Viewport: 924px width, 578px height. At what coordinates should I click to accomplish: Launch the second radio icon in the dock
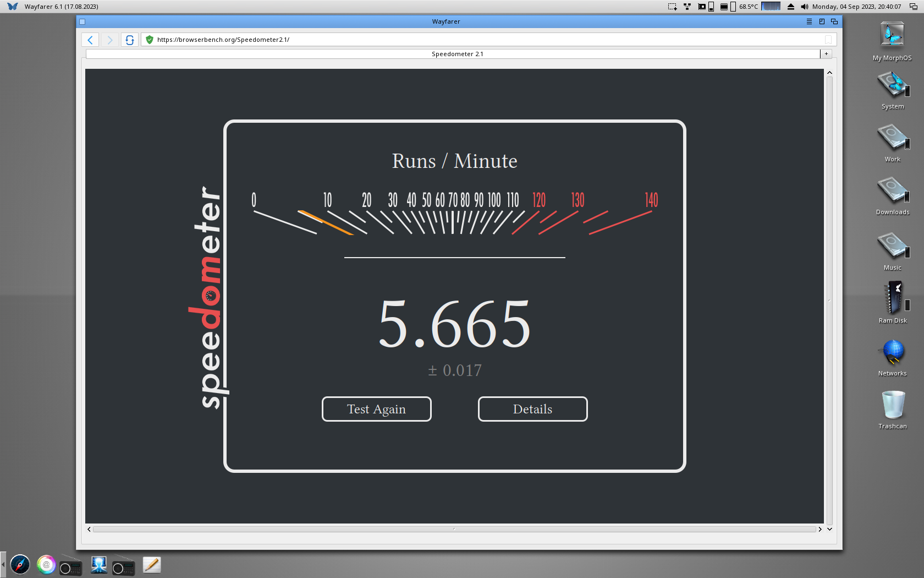click(123, 565)
